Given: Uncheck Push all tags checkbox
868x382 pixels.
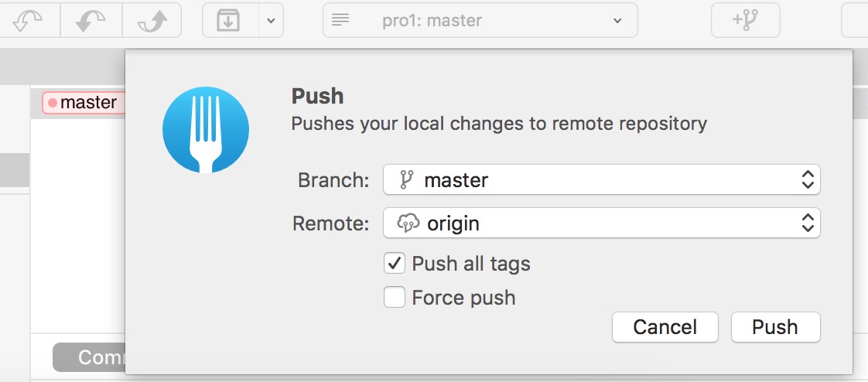Looking at the screenshot, I should [394, 264].
